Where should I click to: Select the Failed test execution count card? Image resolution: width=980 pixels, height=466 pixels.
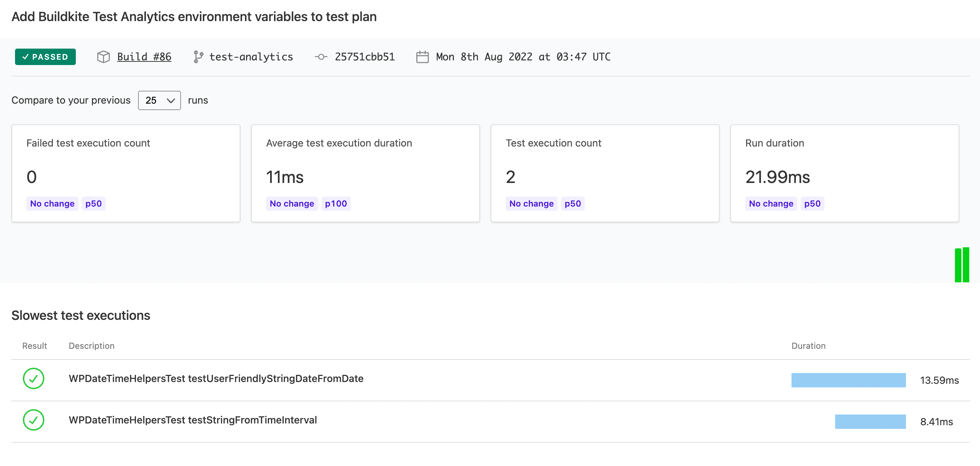click(126, 173)
